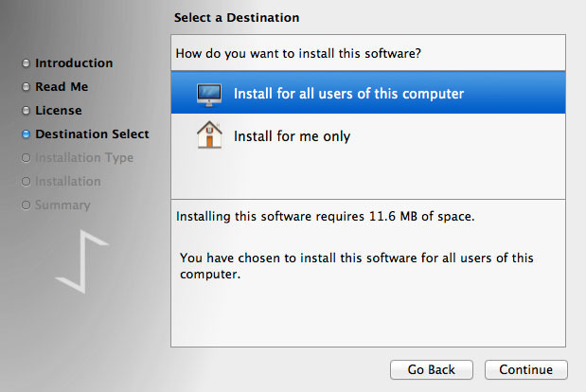Select the Destination Select step label
The image size is (586, 392).
point(92,134)
